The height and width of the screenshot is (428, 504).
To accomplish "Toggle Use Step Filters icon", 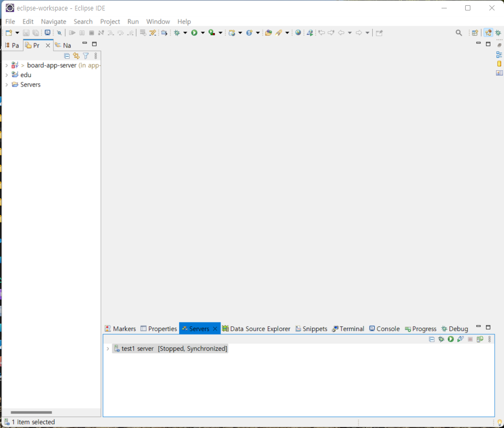I will point(153,33).
